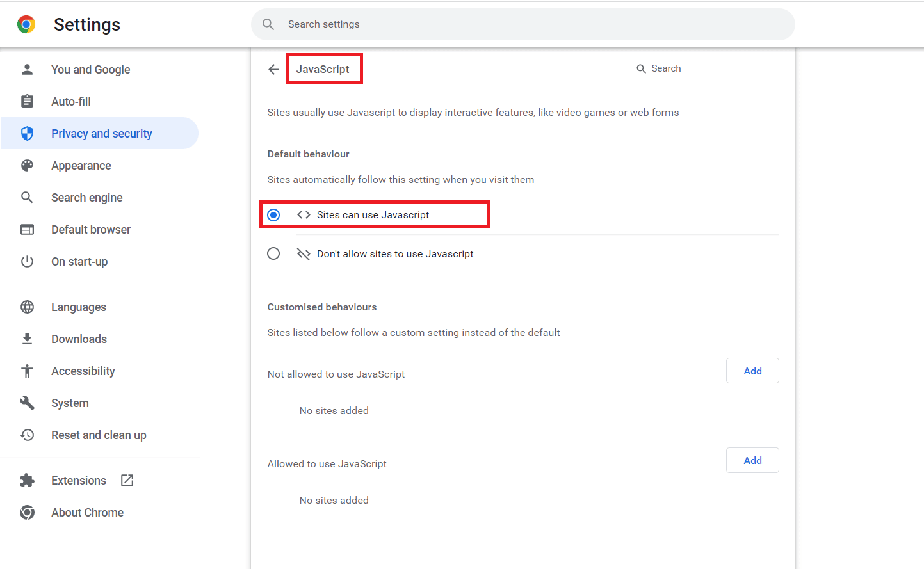Viewport: 924px width, 569px height.
Task: Click the crossed-out code icon for Don't allow
Action: pos(304,254)
